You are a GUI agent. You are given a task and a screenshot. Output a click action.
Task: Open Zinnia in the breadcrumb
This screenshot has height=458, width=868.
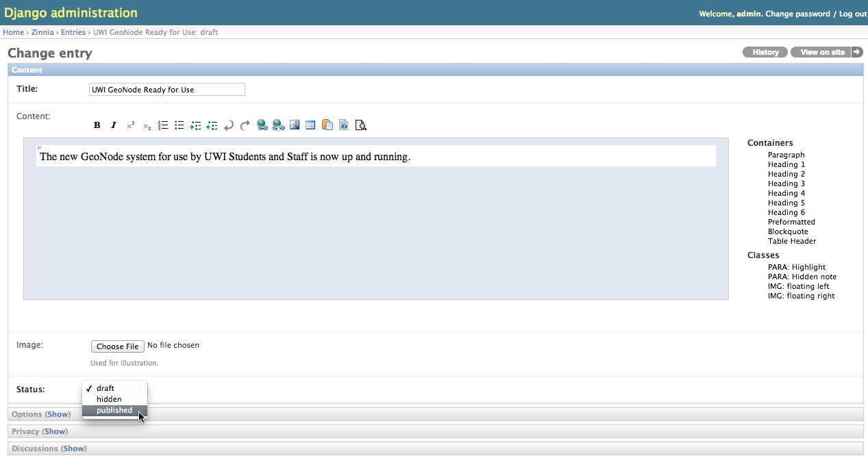click(42, 32)
